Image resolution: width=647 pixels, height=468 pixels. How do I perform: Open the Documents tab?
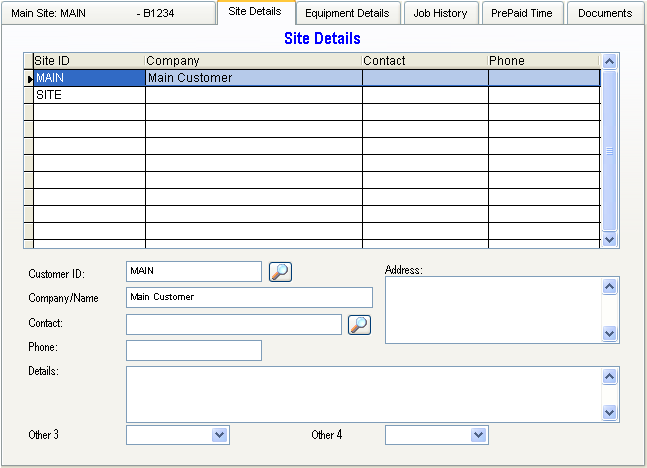(604, 13)
